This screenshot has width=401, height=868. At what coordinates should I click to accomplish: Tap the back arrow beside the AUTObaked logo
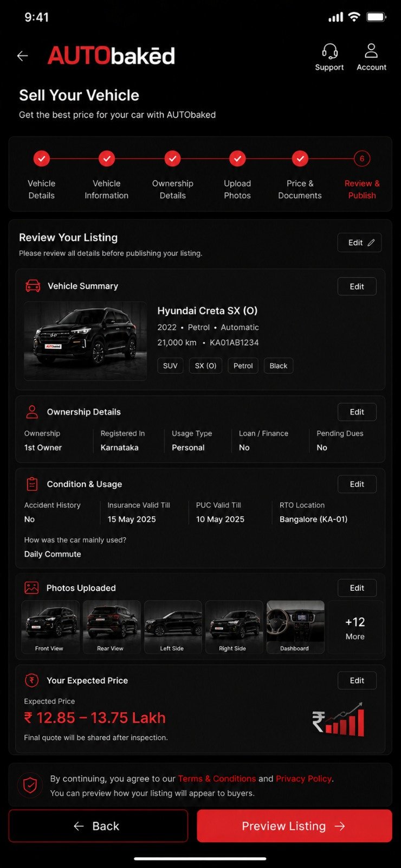point(22,56)
